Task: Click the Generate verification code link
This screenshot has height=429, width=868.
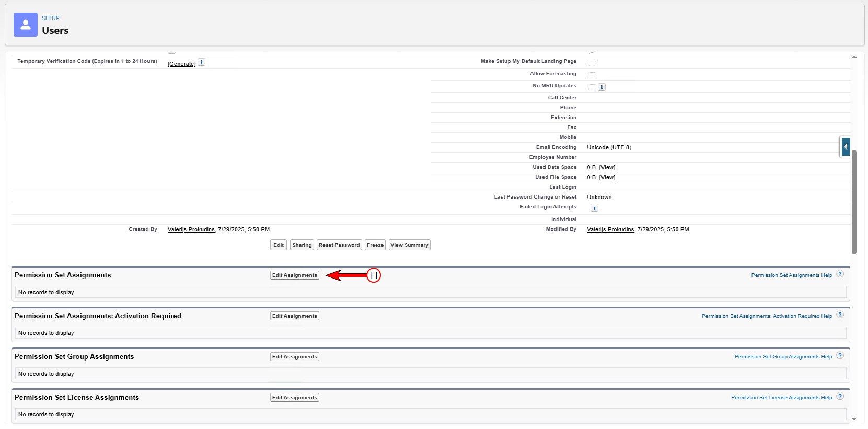Action: point(181,64)
